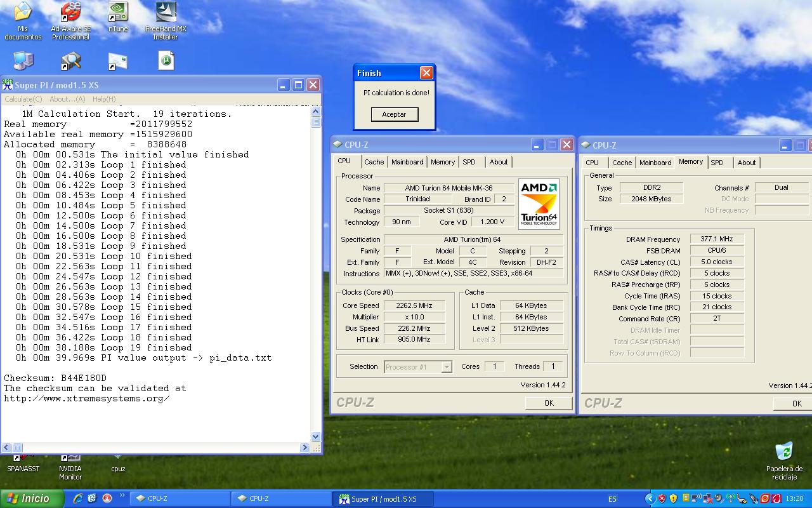The image size is (812, 508).
Task: Activate Super PI / mod1.5 XS taskbar button
Action: click(384, 498)
